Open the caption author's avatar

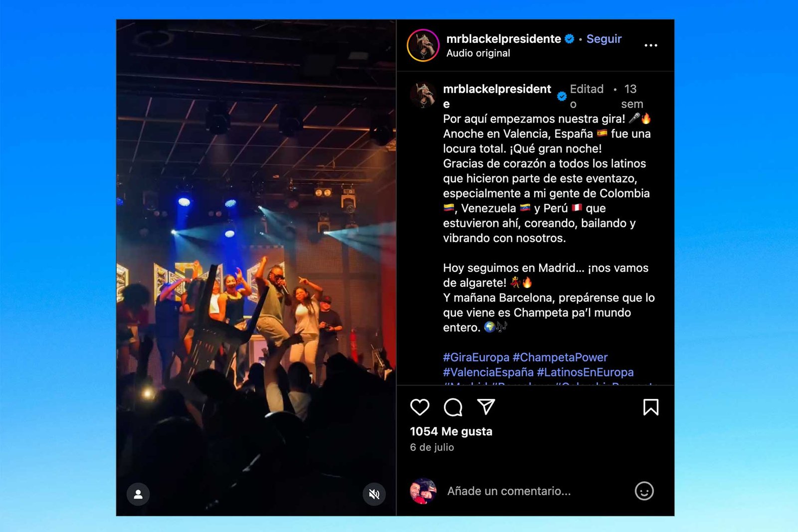tap(423, 95)
